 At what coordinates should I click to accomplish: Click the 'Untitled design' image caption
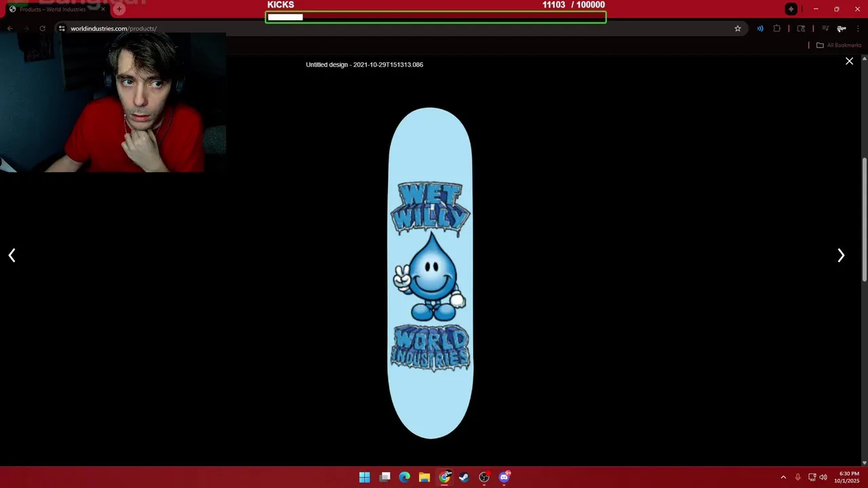click(x=364, y=64)
